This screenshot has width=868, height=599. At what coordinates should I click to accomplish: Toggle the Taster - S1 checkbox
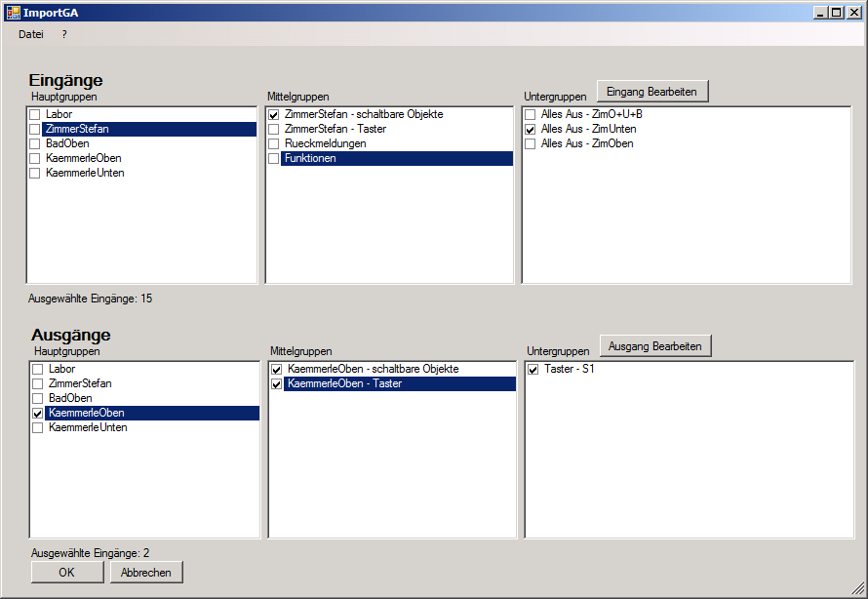(x=533, y=370)
